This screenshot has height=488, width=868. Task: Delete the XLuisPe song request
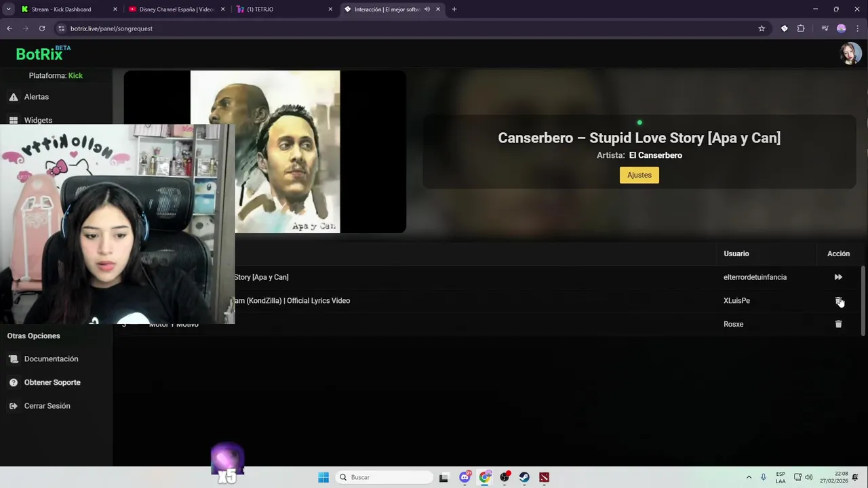(838, 300)
